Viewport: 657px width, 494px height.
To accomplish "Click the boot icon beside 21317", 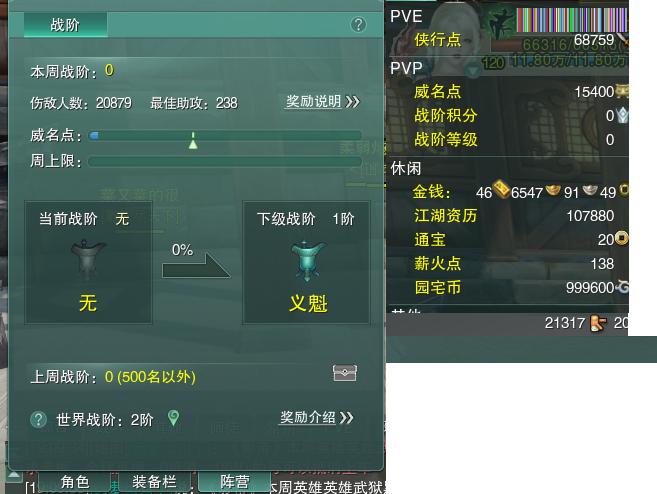I will pos(598,323).
